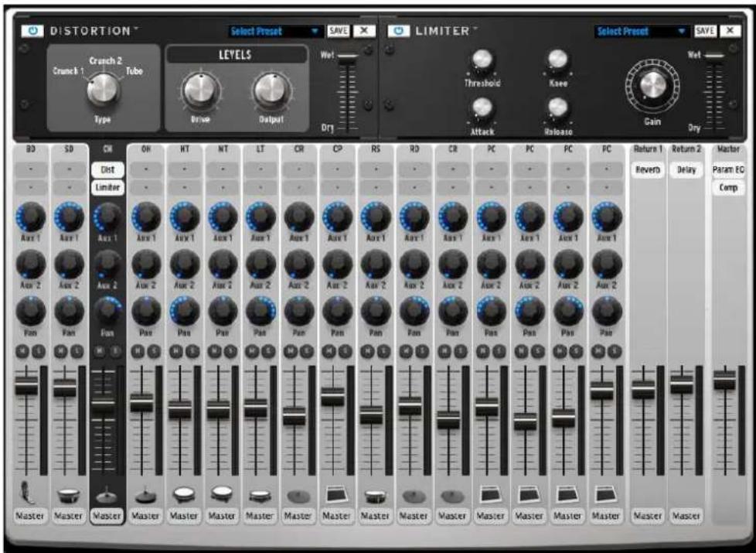The image size is (756, 553).
Task: Click the CH closed hi-hat icon
Action: [x=107, y=495]
